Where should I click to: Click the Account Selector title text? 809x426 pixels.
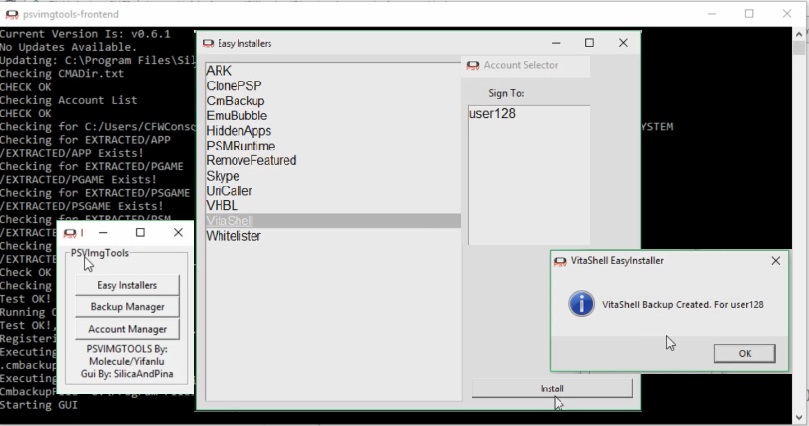tap(521, 65)
